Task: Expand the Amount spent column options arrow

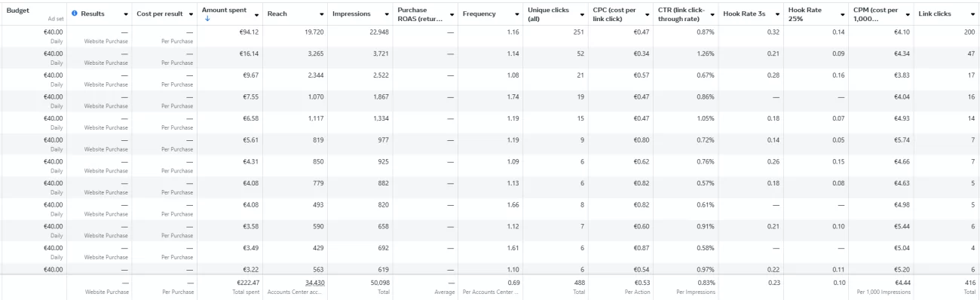Action: click(256, 14)
